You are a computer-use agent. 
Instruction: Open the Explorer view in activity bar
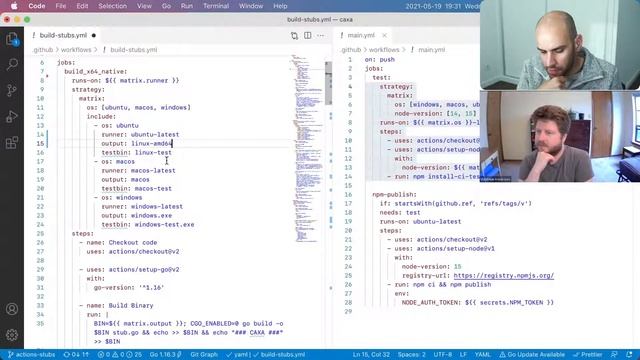pyautogui.click(x=12, y=39)
